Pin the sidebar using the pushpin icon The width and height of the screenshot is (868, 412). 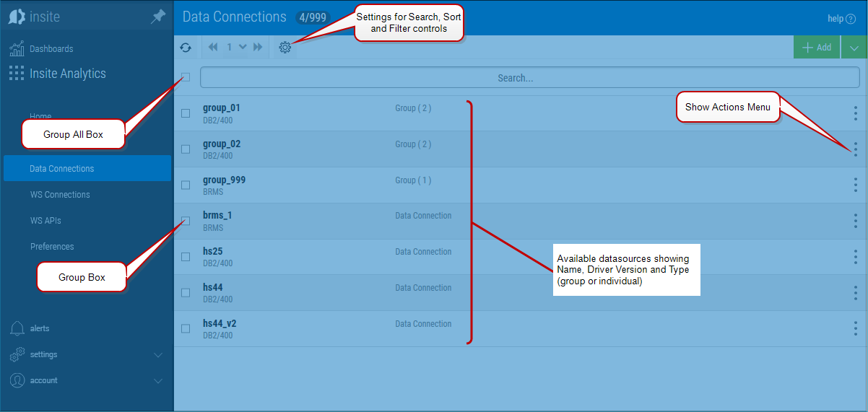157,17
